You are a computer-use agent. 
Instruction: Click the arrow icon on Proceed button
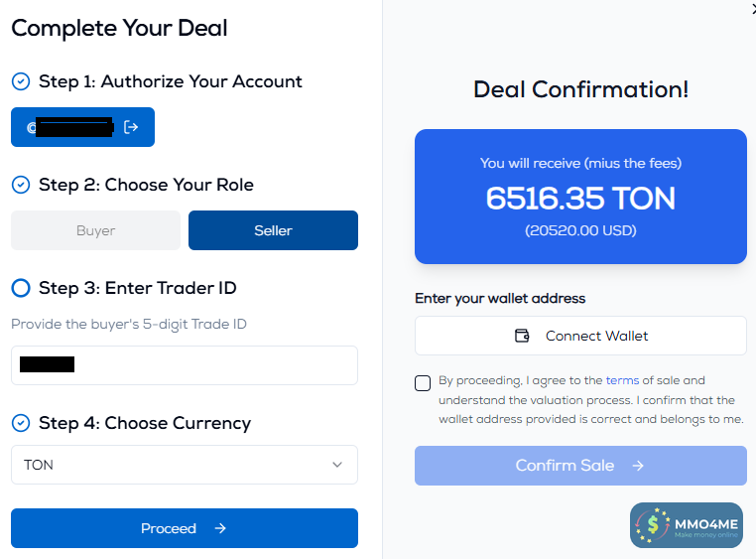(220, 528)
